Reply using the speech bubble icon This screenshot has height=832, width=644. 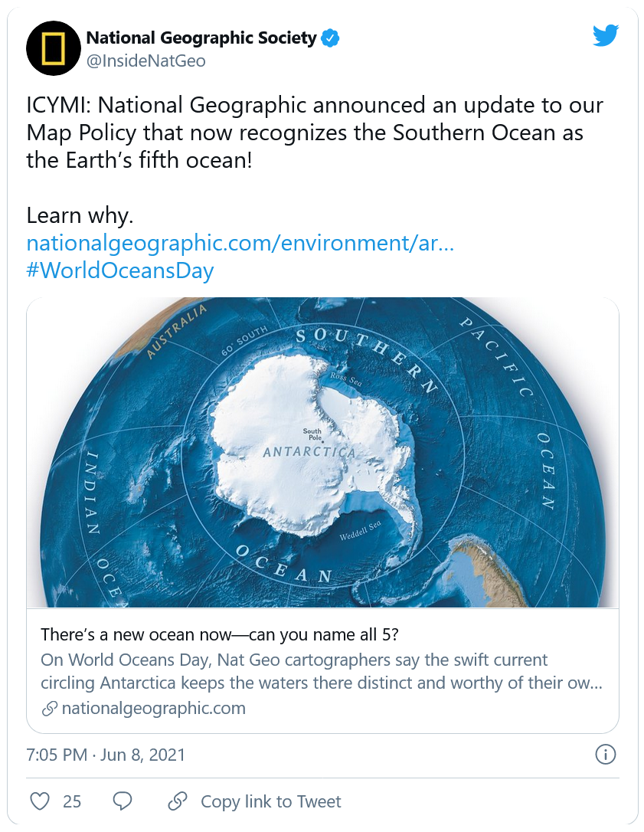coord(122,801)
